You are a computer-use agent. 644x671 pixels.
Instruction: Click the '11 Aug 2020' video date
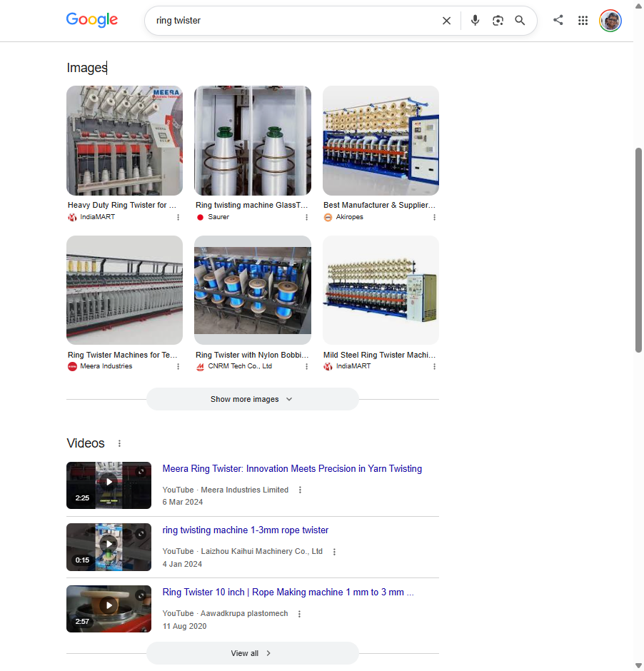point(184,627)
